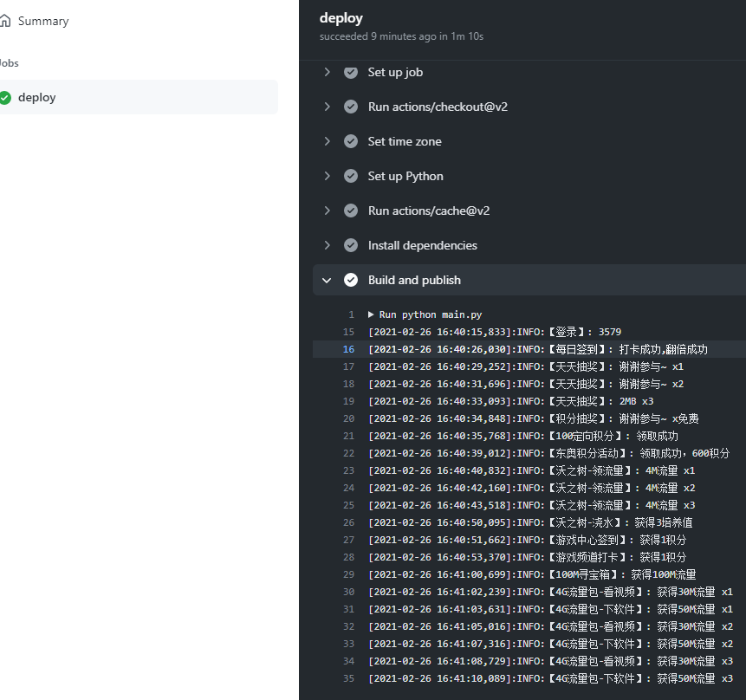Collapse the Build and publish step
This screenshot has height=700, width=746.
click(328, 281)
